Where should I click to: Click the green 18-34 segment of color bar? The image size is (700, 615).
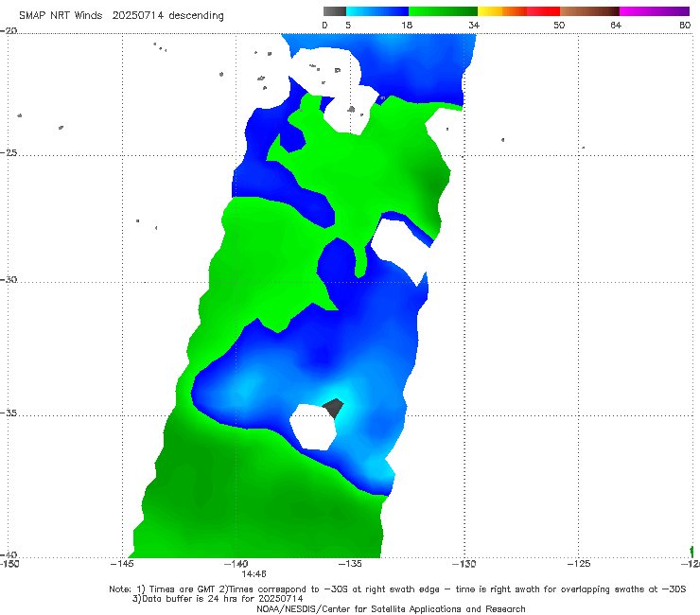point(443,11)
